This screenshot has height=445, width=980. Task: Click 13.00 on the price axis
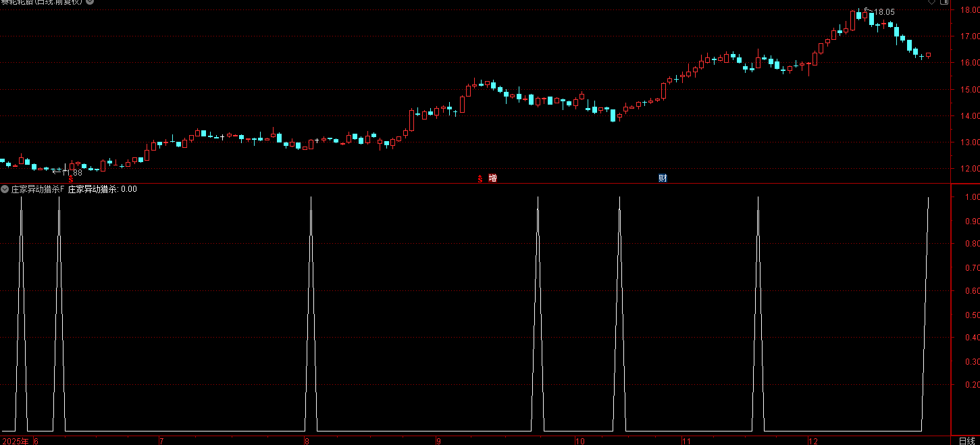coord(970,142)
